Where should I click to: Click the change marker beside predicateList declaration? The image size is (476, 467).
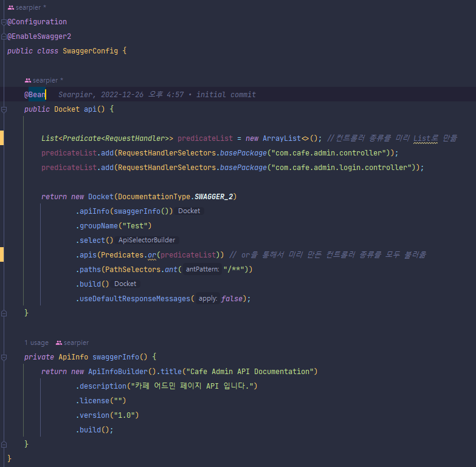(2, 138)
